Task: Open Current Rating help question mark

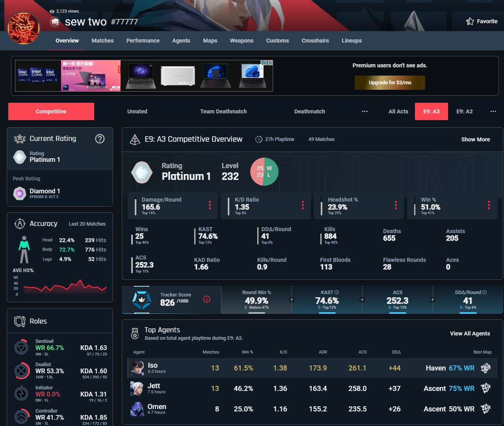Action: tap(100, 139)
